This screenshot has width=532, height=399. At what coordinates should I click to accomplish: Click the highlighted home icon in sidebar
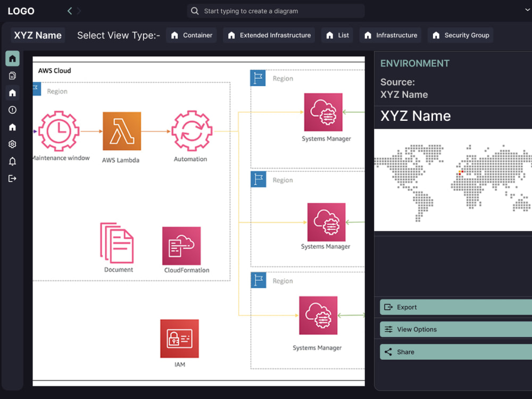[x=12, y=59]
